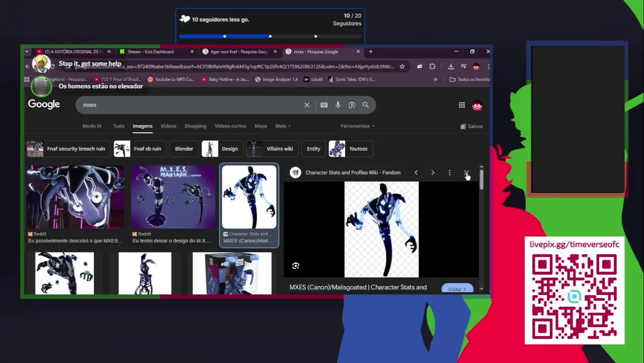Click the Fandom source favicon in preview

(295, 172)
